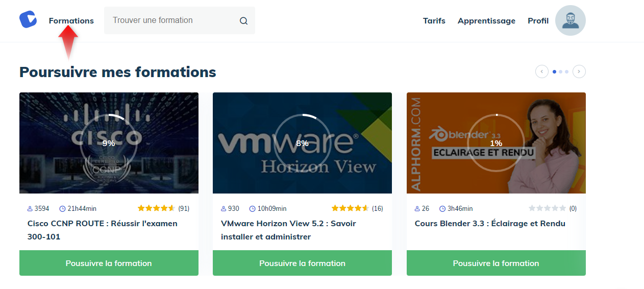
Task: Click the user avatar picture
Action: [x=571, y=20]
